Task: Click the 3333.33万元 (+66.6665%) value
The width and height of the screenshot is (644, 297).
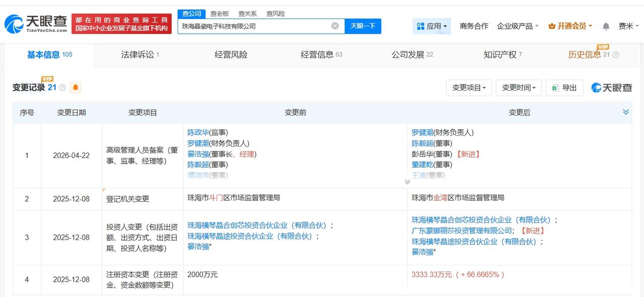Action: [x=458, y=274]
